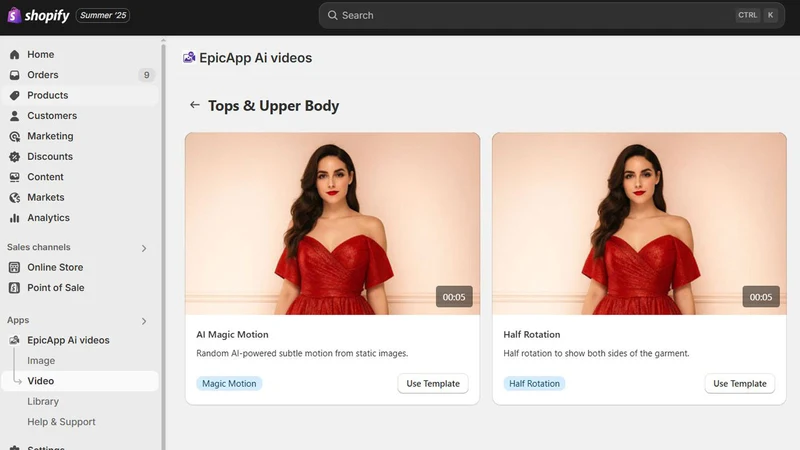Play the Half Rotation preview thumbnail

[x=639, y=223]
